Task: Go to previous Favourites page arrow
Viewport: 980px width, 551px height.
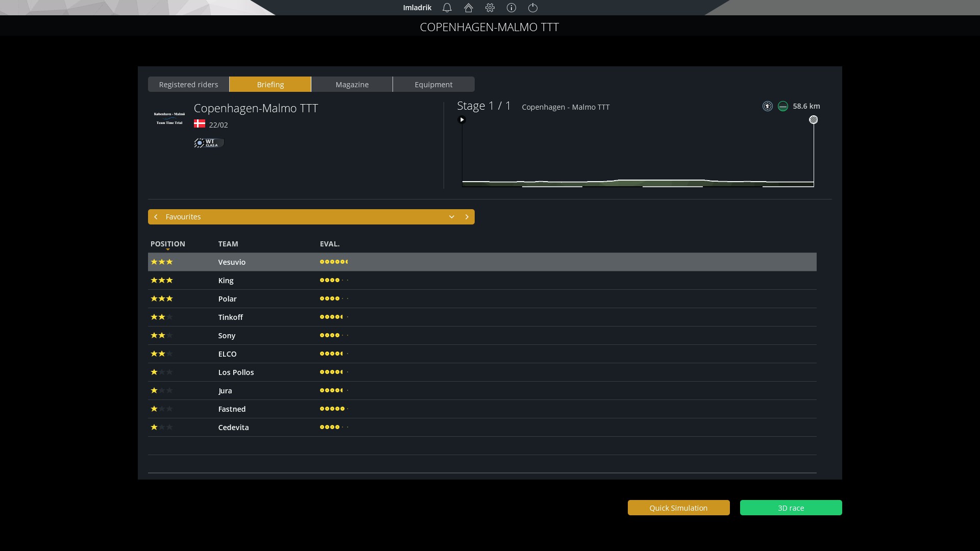Action: 156,217
